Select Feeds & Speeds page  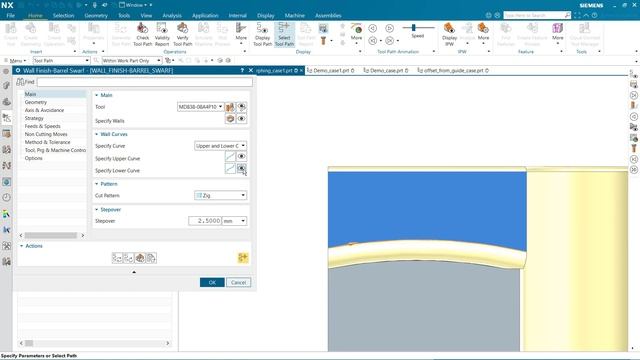click(42, 126)
